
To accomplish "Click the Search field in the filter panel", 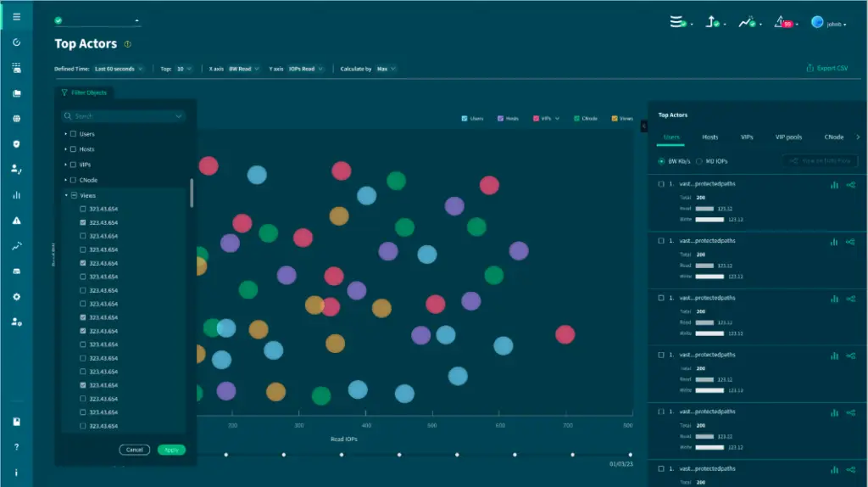I will tap(123, 116).
